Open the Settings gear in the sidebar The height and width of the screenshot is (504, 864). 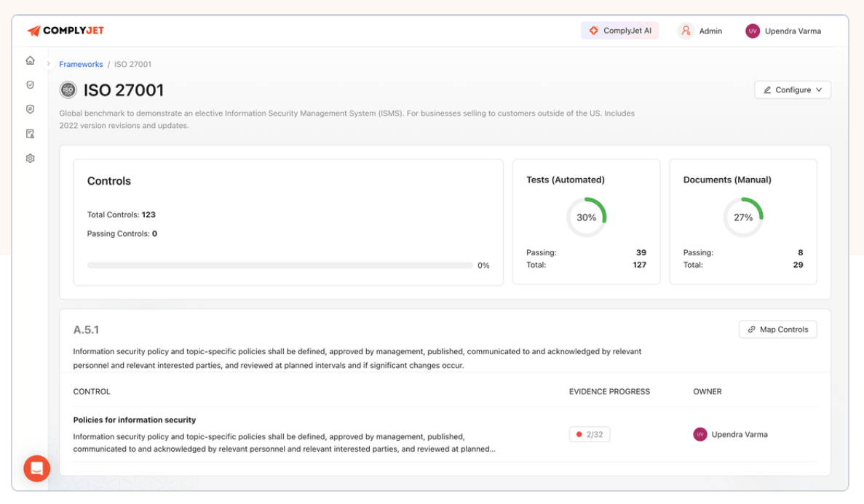tap(30, 158)
